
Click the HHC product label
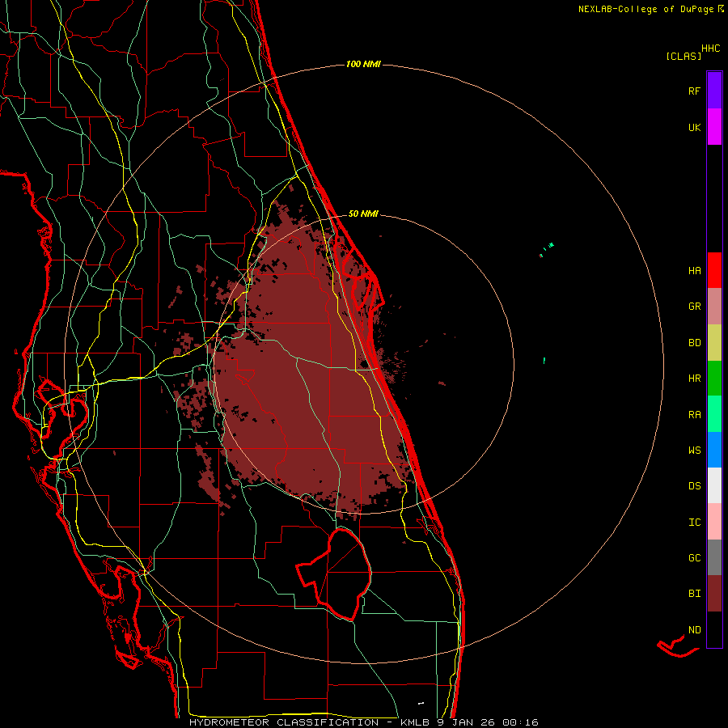711,49
